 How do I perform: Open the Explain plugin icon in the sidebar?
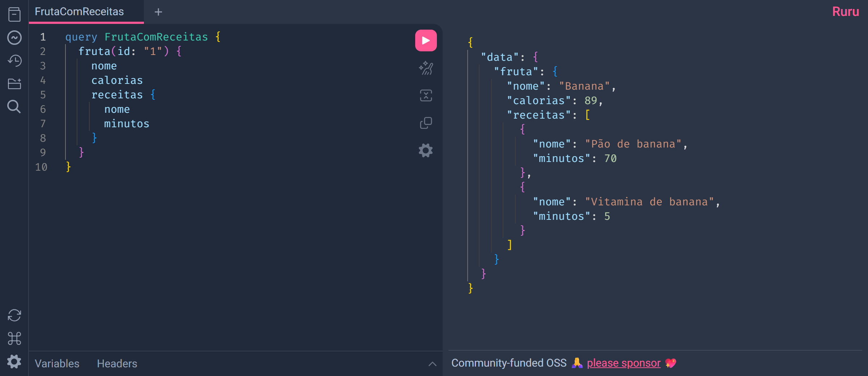tap(14, 38)
